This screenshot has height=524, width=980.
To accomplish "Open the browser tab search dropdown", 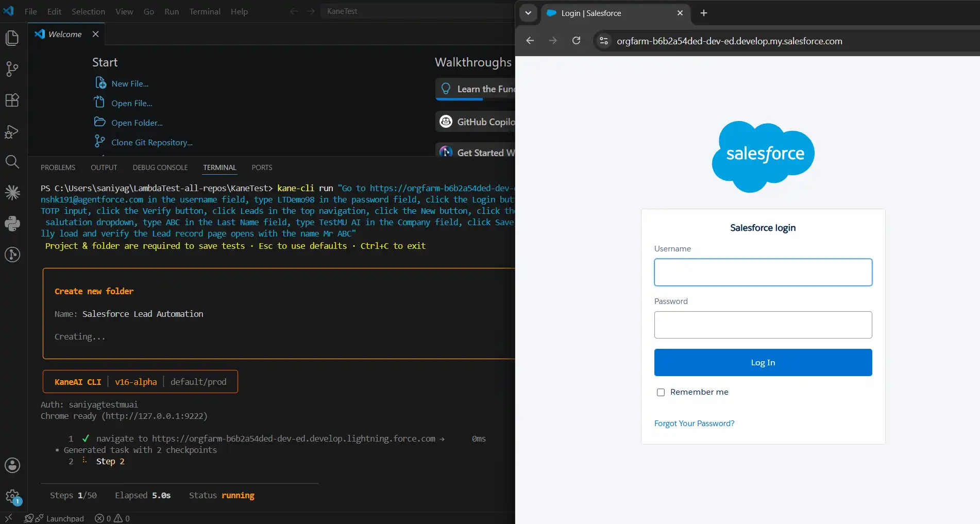I will (x=528, y=13).
